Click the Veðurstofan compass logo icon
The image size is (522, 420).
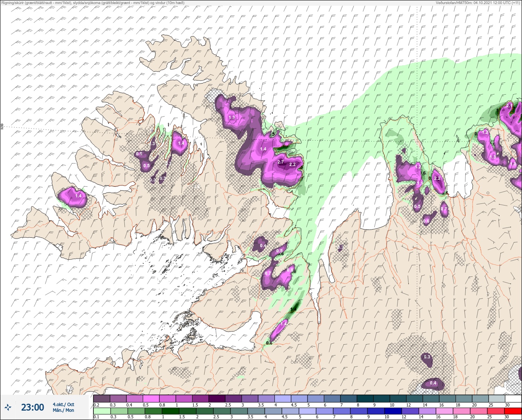[x=8, y=407]
